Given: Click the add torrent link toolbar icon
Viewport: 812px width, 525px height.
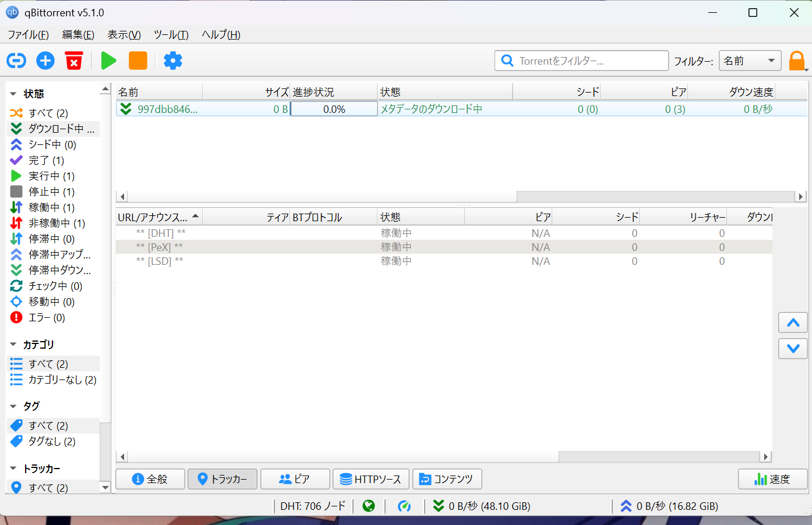Looking at the screenshot, I should 16,61.
